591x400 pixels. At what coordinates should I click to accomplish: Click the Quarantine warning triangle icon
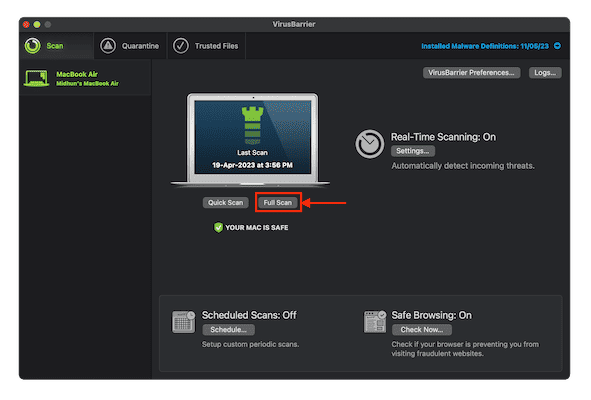pos(108,46)
